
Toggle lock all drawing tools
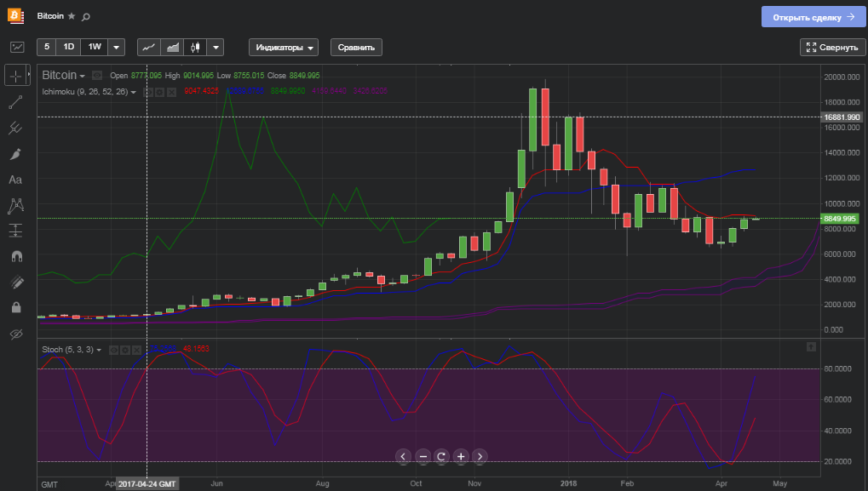coord(15,307)
